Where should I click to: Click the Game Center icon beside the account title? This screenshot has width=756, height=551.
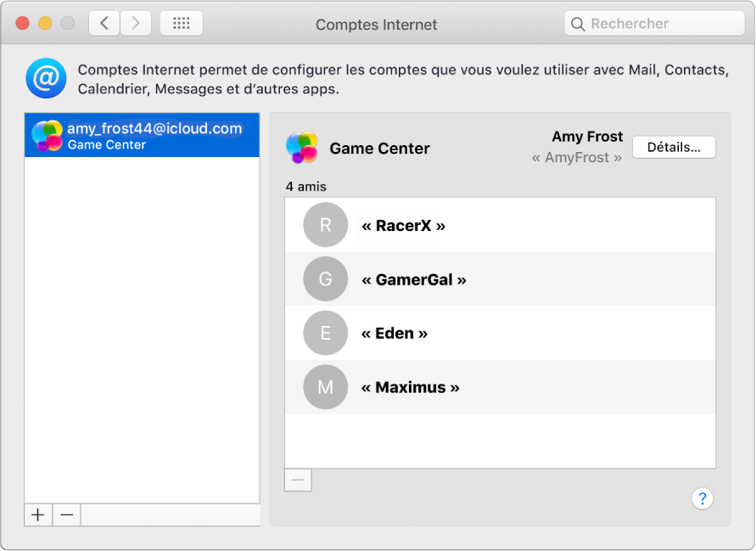point(303,148)
